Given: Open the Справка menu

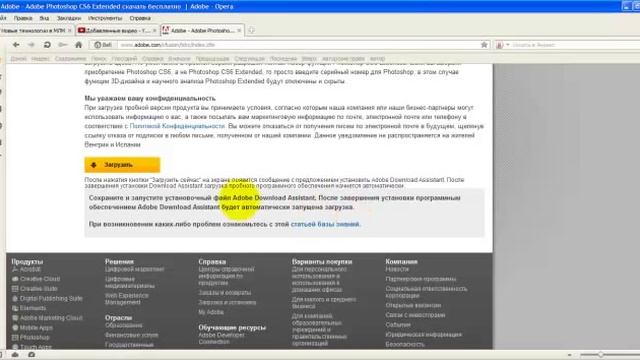Looking at the screenshot, I should [x=140, y=18].
